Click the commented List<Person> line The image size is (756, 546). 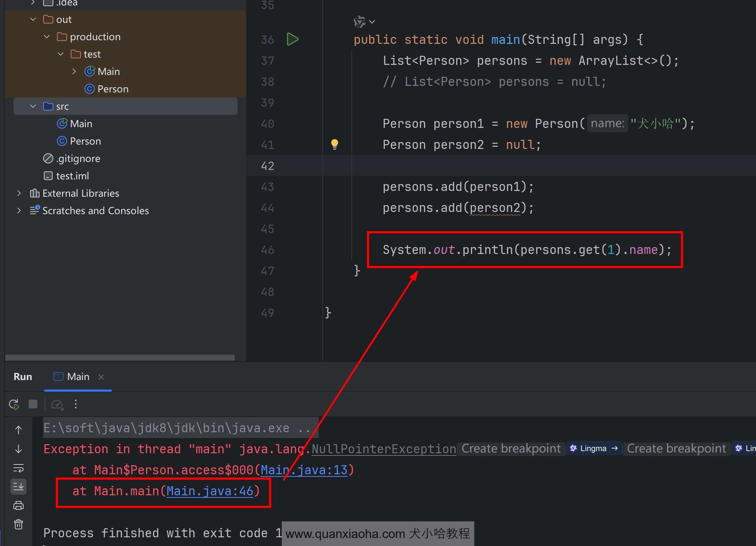495,82
